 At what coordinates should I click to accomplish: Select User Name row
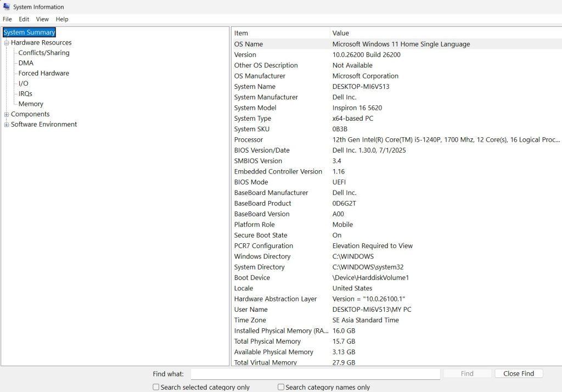(x=397, y=310)
